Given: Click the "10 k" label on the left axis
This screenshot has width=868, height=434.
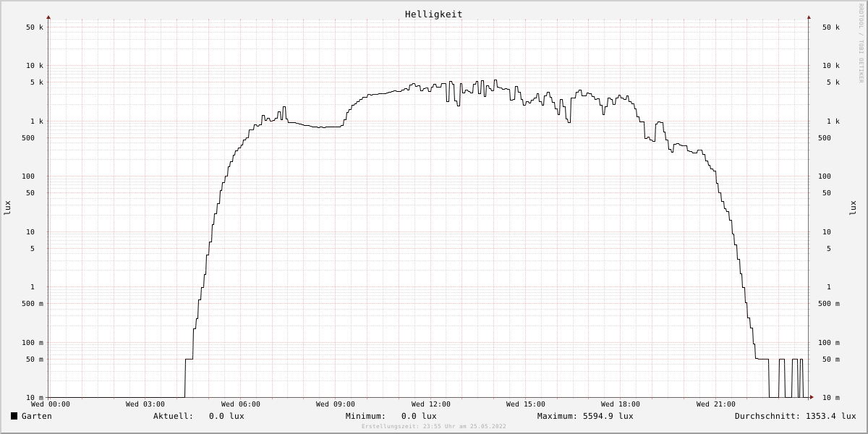Looking at the screenshot, I should [35, 66].
